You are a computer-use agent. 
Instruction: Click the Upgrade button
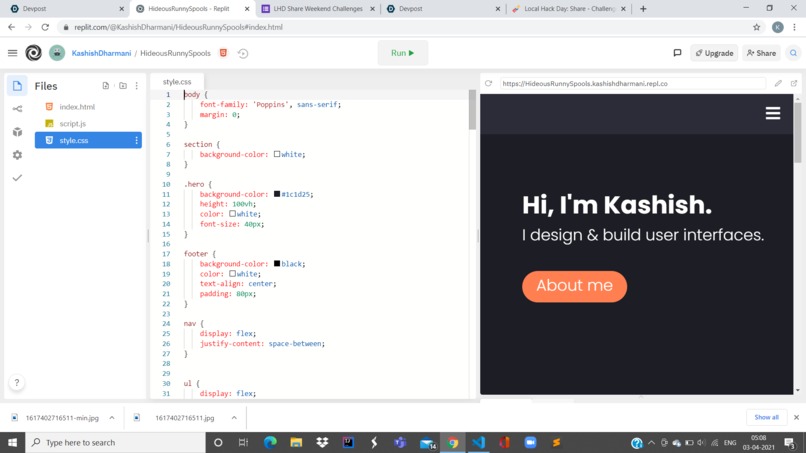point(714,53)
